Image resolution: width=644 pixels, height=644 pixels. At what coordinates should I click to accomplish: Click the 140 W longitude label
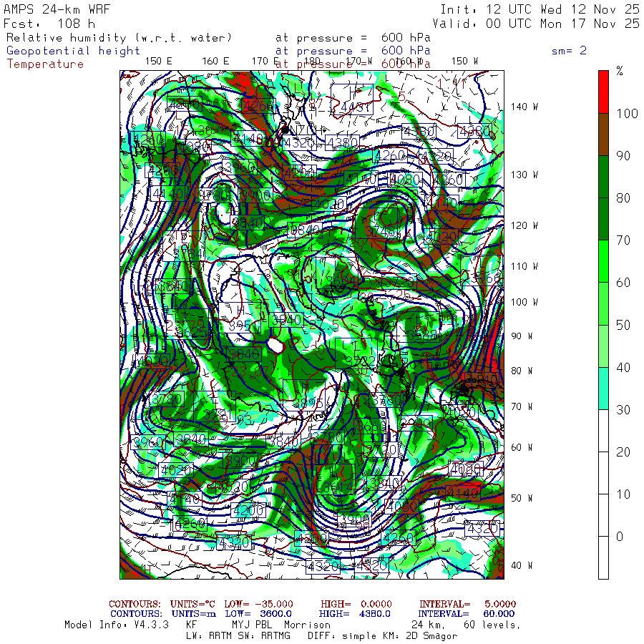[525, 107]
